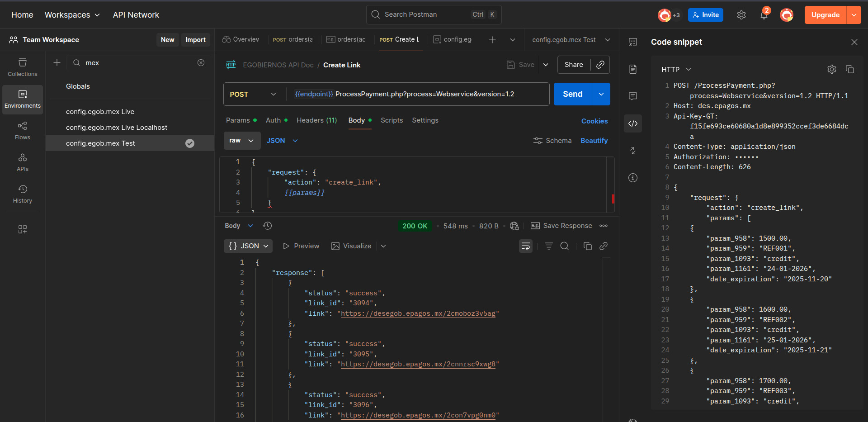Open the History sidebar panel
This screenshot has width=868, height=422.
23,194
